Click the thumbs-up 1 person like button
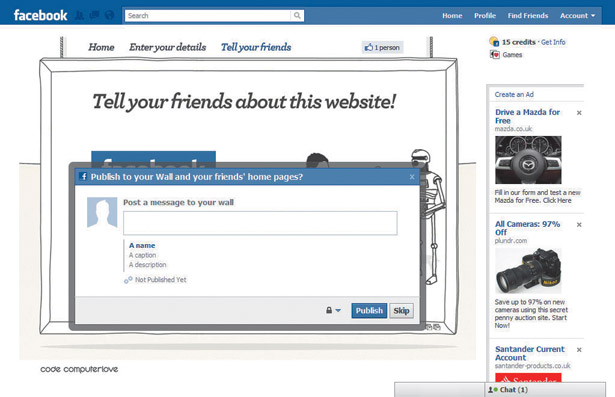This screenshot has width=615, height=397. point(382,47)
